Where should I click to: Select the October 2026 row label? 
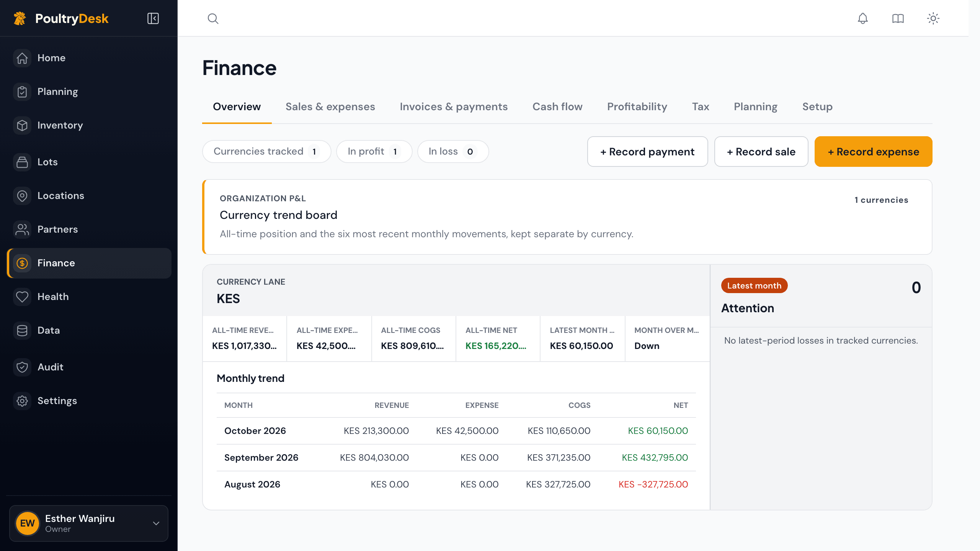click(x=255, y=431)
